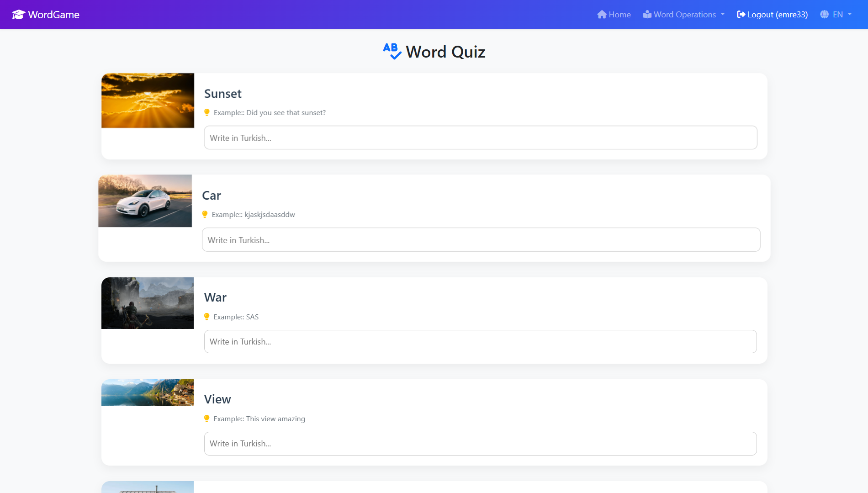
Task: Open the Word Operations dropdown menu
Action: pos(683,14)
